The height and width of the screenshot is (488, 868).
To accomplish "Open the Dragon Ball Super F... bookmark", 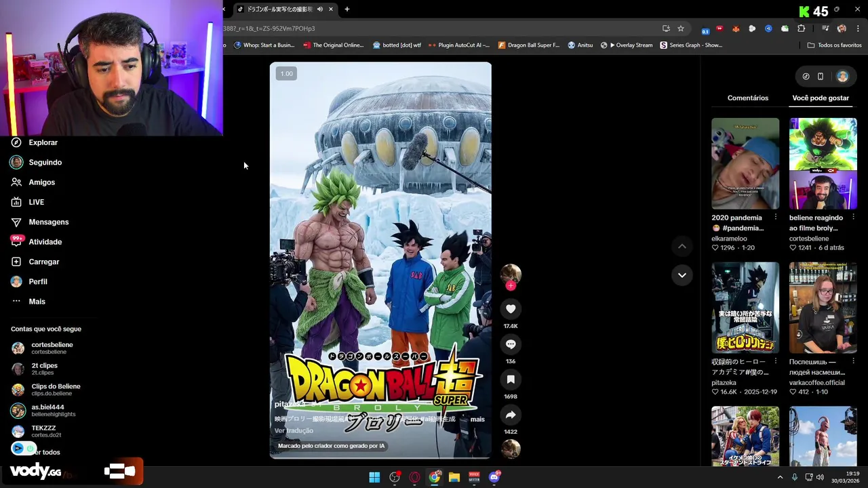I will [529, 45].
